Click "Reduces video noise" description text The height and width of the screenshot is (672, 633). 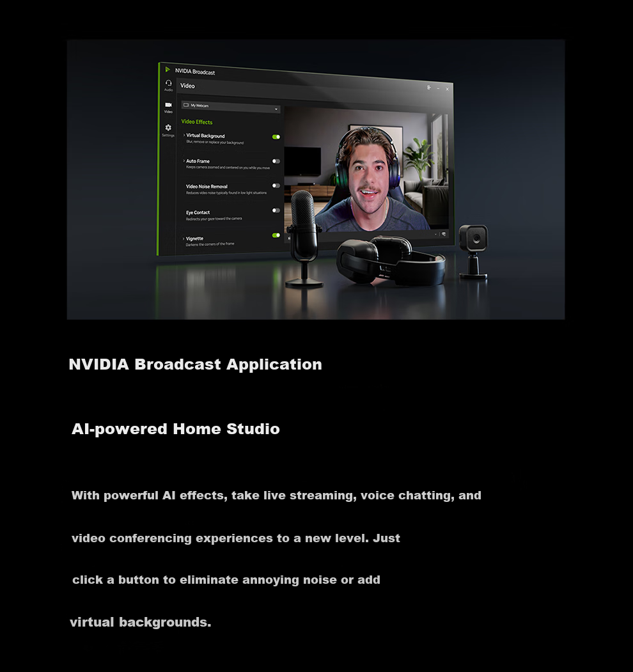click(x=226, y=193)
